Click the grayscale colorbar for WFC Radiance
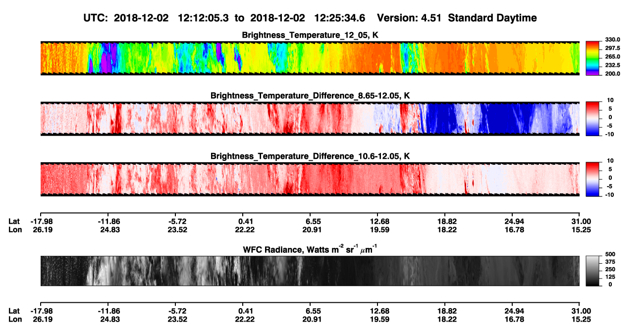This screenshot has width=644, height=330. (x=592, y=271)
